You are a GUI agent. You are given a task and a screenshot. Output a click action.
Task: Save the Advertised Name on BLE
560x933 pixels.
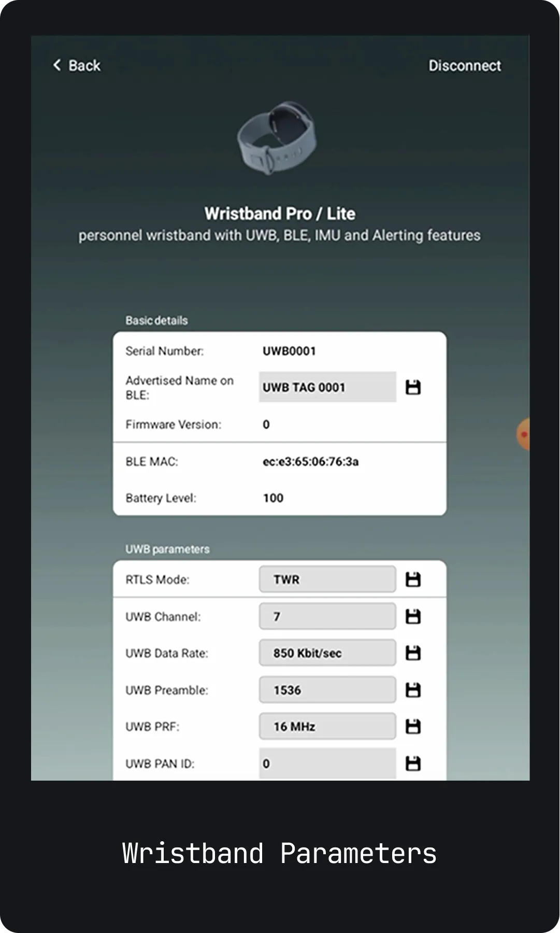(413, 387)
